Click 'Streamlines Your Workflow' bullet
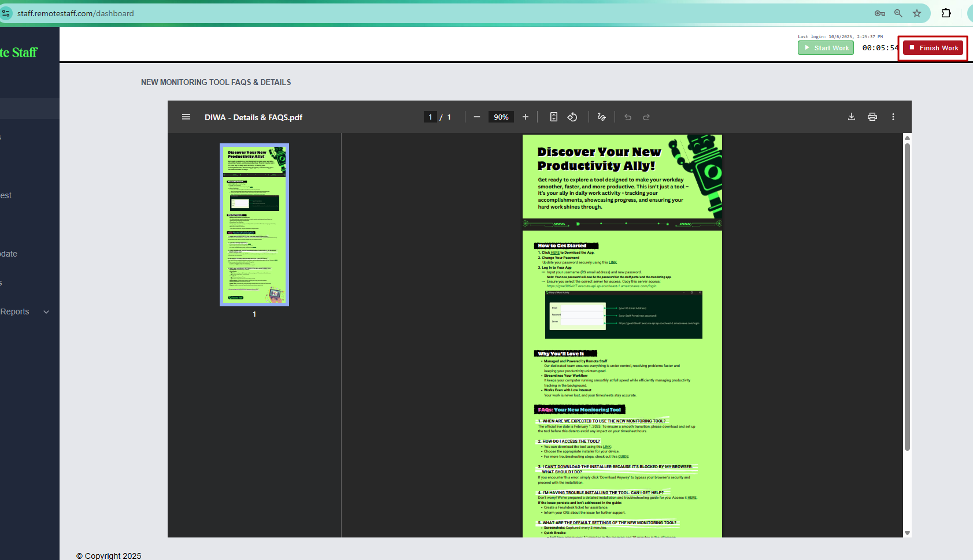This screenshot has width=973, height=560. [x=565, y=376]
